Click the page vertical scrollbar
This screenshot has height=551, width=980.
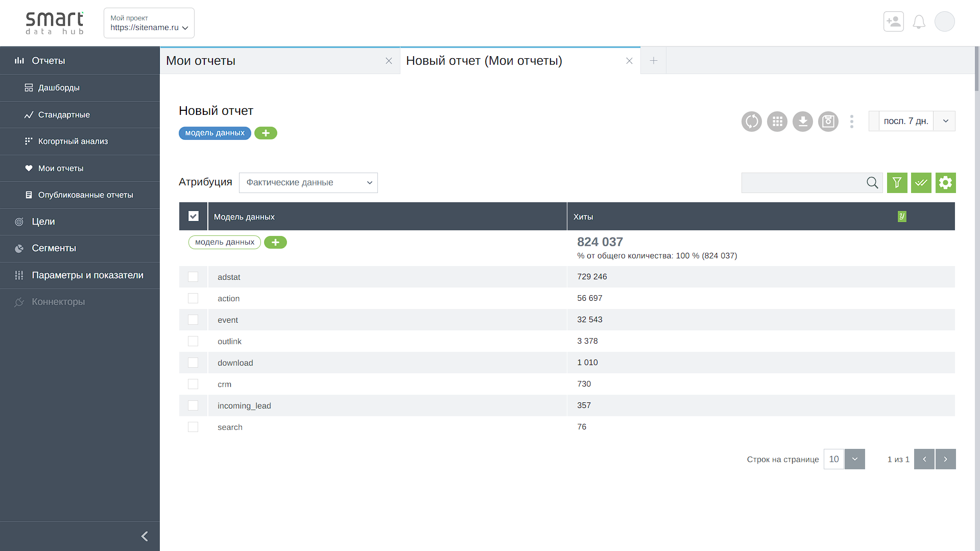click(977, 69)
